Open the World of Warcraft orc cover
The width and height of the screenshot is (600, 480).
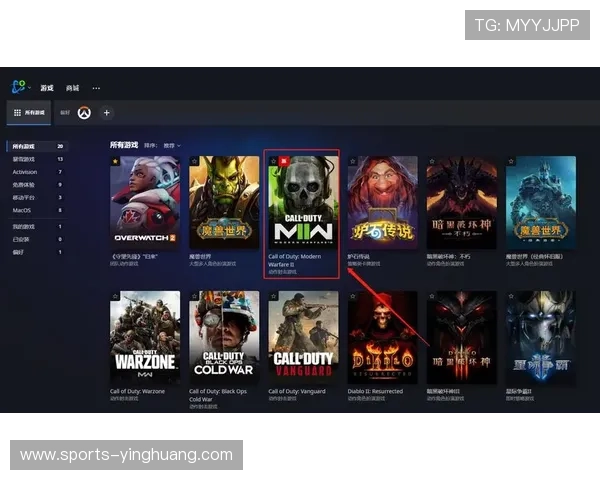click(x=224, y=202)
